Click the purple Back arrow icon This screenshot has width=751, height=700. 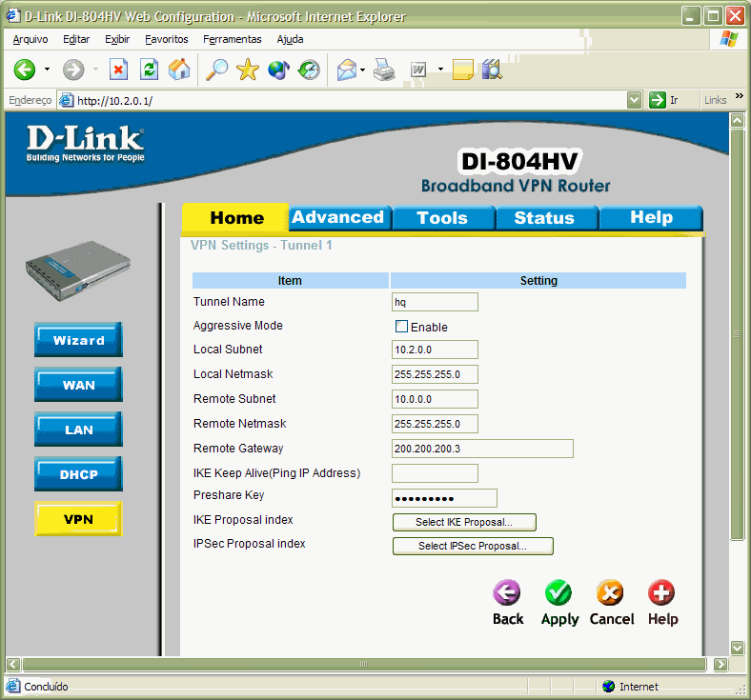coord(507,593)
